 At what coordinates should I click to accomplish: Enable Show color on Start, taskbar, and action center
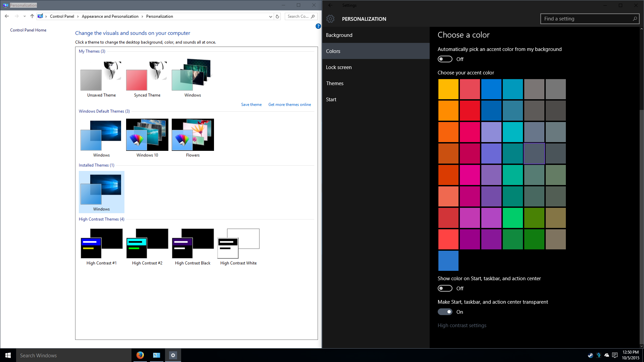(445, 288)
